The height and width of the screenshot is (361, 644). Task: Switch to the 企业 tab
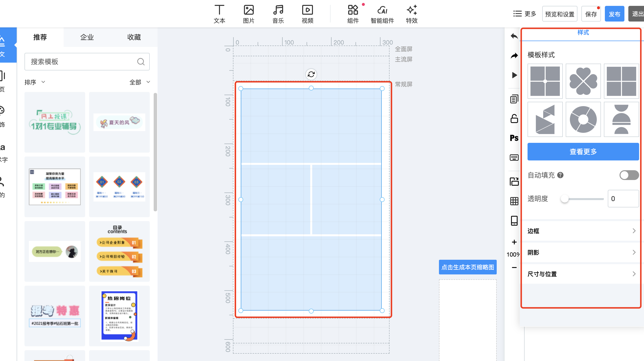coord(87,37)
